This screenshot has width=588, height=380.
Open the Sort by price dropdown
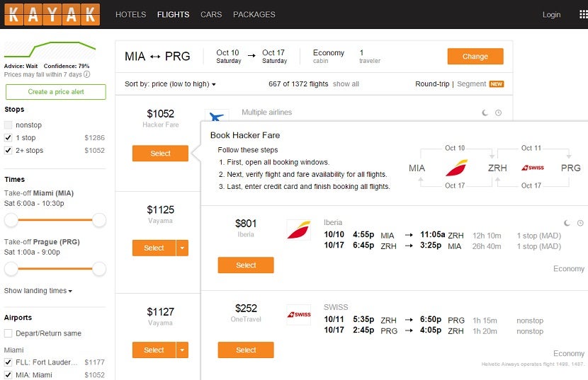170,84
